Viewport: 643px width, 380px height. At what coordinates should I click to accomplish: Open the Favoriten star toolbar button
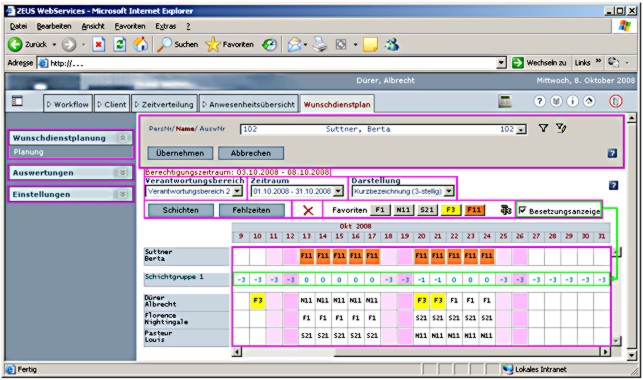pyautogui.click(x=230, y=44)
